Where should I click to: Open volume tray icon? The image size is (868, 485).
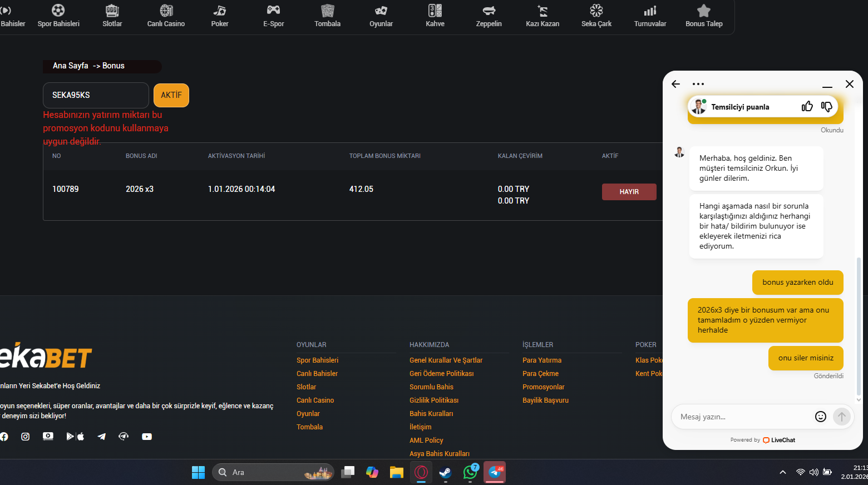click(814, 472)
